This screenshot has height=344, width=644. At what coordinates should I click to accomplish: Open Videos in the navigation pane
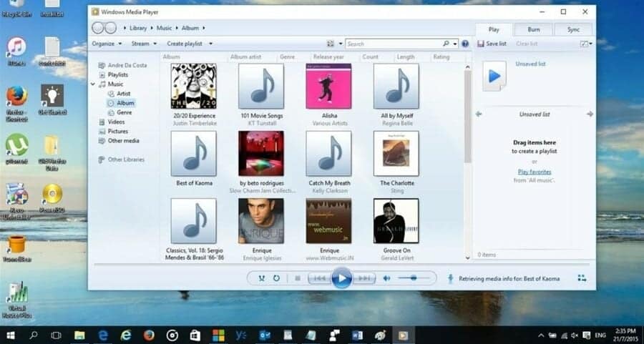[116, 122]
